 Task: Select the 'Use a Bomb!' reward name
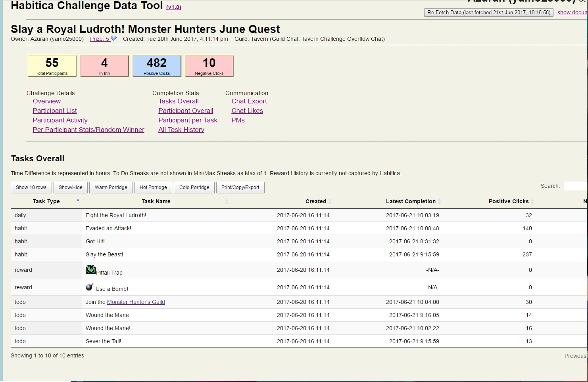point(112,289)
